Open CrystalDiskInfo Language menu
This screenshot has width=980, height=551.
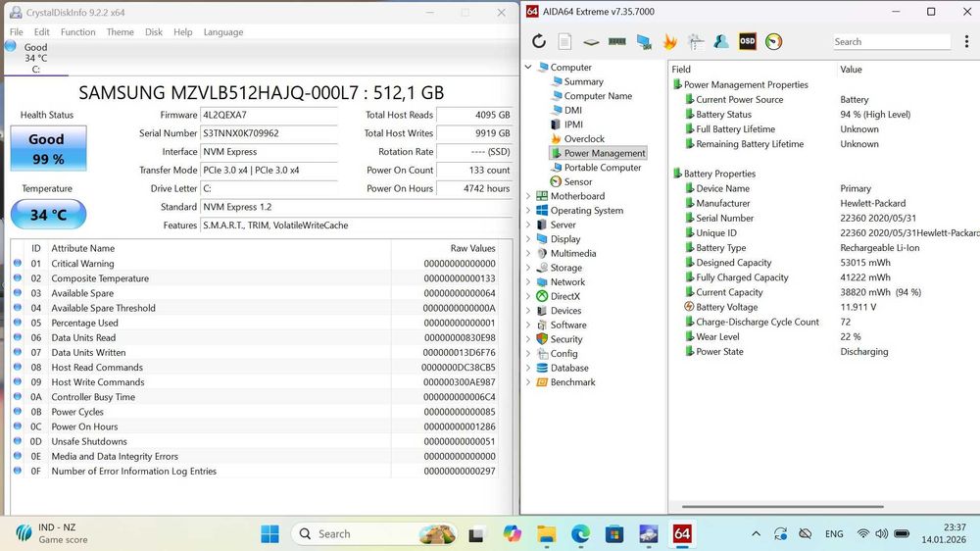pyautogui.click(x=223, y=32)
